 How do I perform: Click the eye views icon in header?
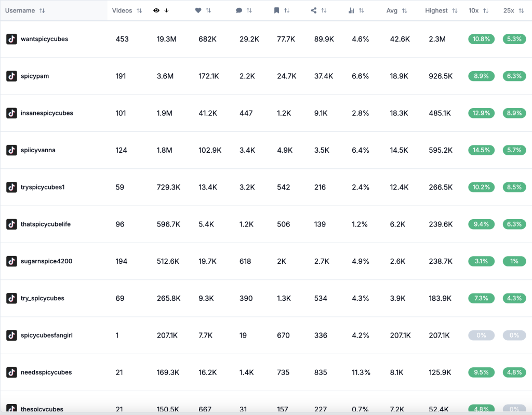coord(156,10)
